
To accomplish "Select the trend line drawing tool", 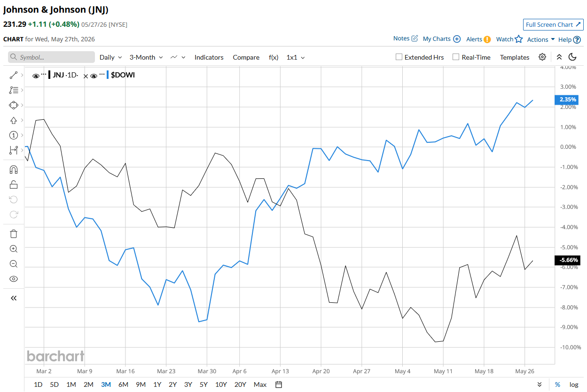I will pyautogui.click(x=14, y=75).
